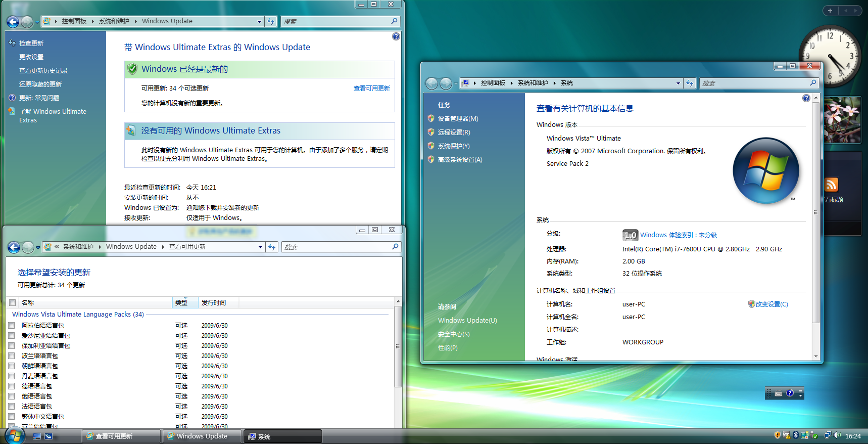
Task: Open address bar dropdown in View available updates window
Action: [x=260, y=247]
